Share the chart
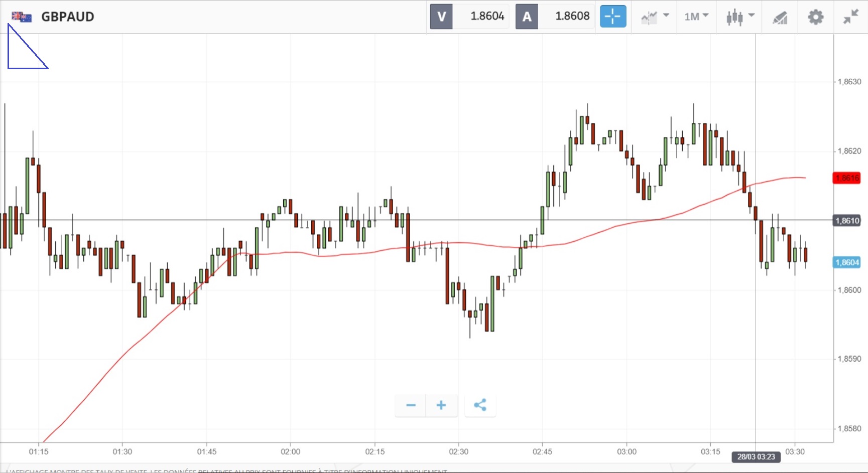Image resolution: width=868 pixels, height=473 pixels. coord(480,405)
